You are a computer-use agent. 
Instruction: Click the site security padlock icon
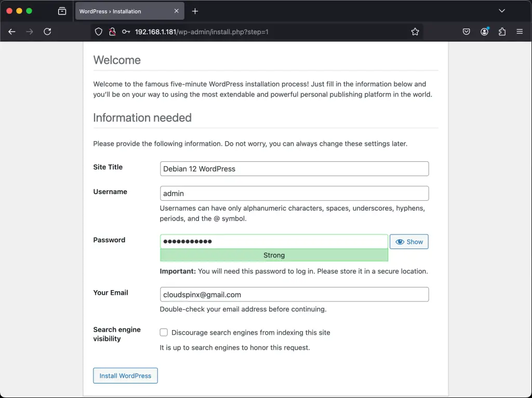pos(112,32)
